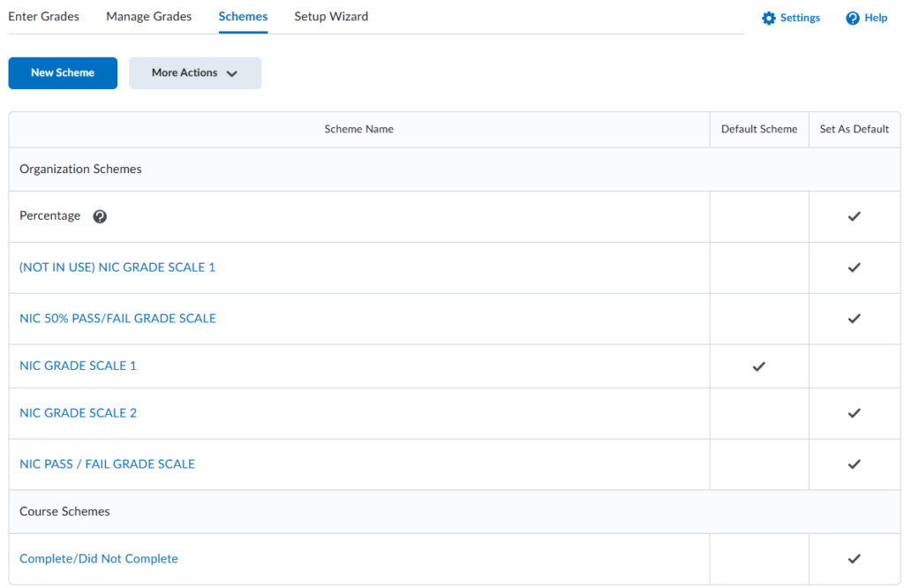Set Percentage scheme as default checkmark
This screenshot has height=588, width=904.
(854, 216)
